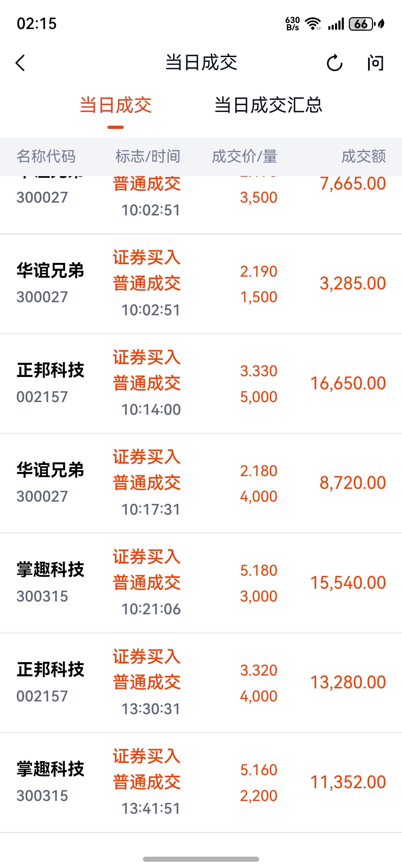
Task: Open 华谊兄弟 trade at 10:17:31
Action: click(201, 483)
